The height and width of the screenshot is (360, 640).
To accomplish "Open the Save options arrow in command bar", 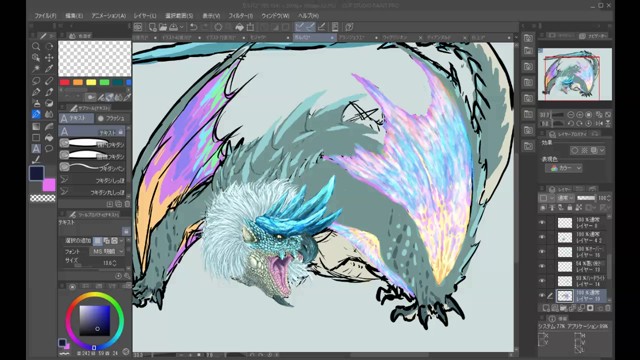I will (182, 27).
